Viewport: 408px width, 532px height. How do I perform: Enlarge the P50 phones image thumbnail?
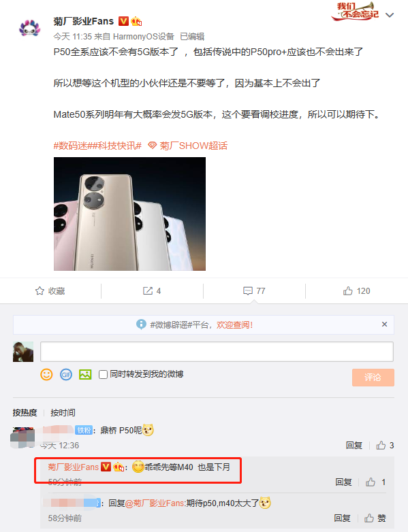pyautogui.click(x=129, y=214)
